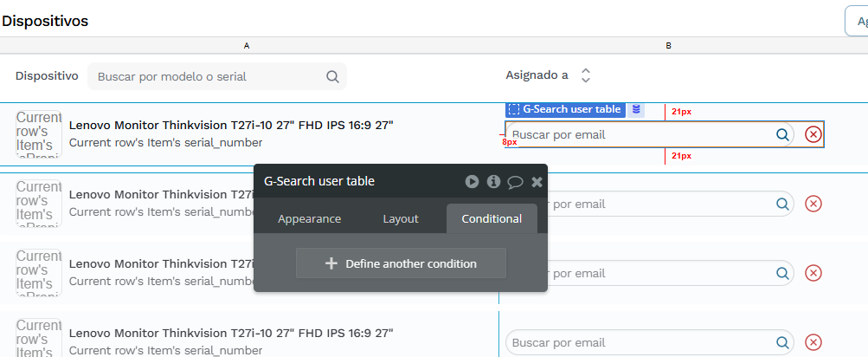Click the Asignado a column label
Image resolution: width=868 pixels, height=357 pixels.
537,75
